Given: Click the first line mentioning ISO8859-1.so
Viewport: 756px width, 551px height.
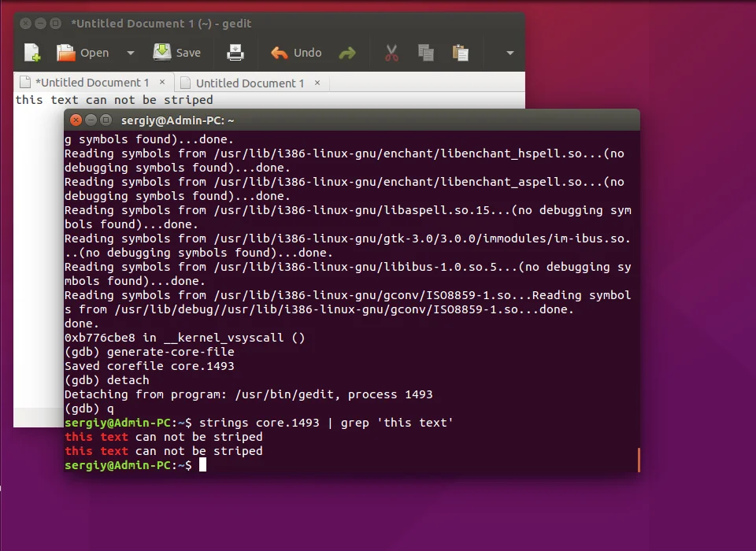Looking at the screenshot, I should [347, 295].
